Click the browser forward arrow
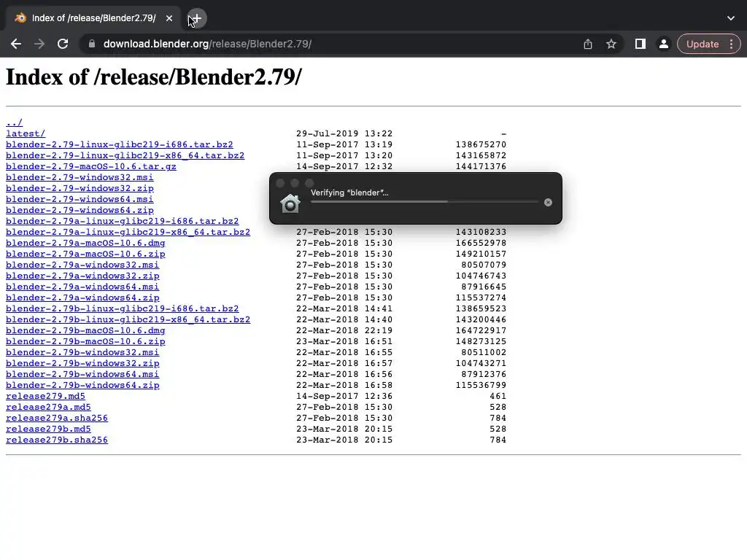747x560 pixels. click(x=39, y=44)
